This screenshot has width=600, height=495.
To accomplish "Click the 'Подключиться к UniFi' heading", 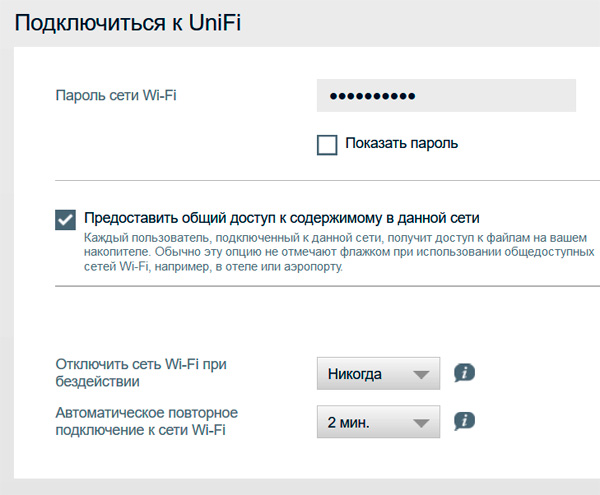I will coord(129,23).
